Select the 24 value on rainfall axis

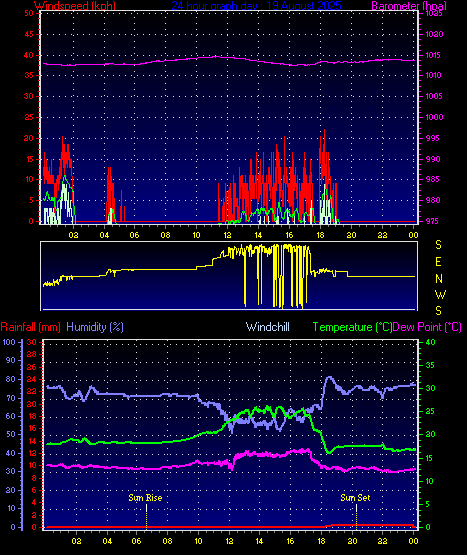[32, 379]
